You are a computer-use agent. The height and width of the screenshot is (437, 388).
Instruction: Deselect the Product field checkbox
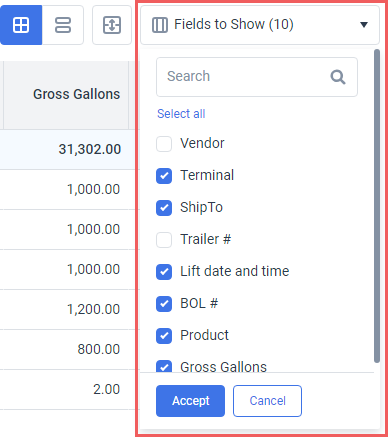pos(164,336)
